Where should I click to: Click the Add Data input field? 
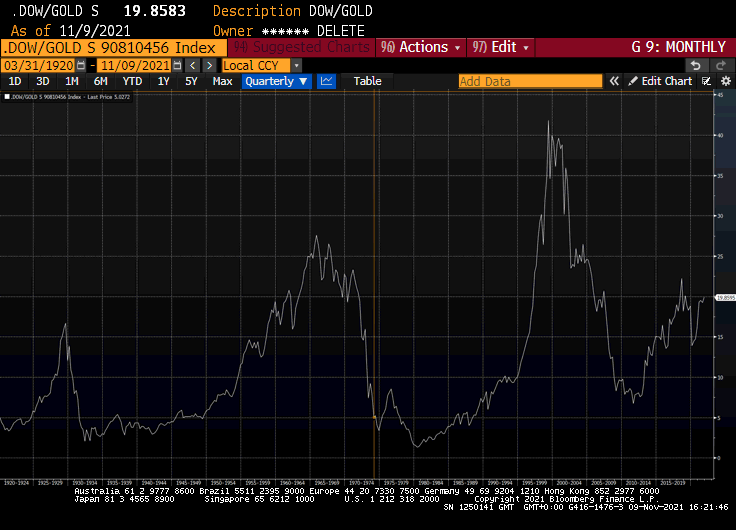coord(530,81)
